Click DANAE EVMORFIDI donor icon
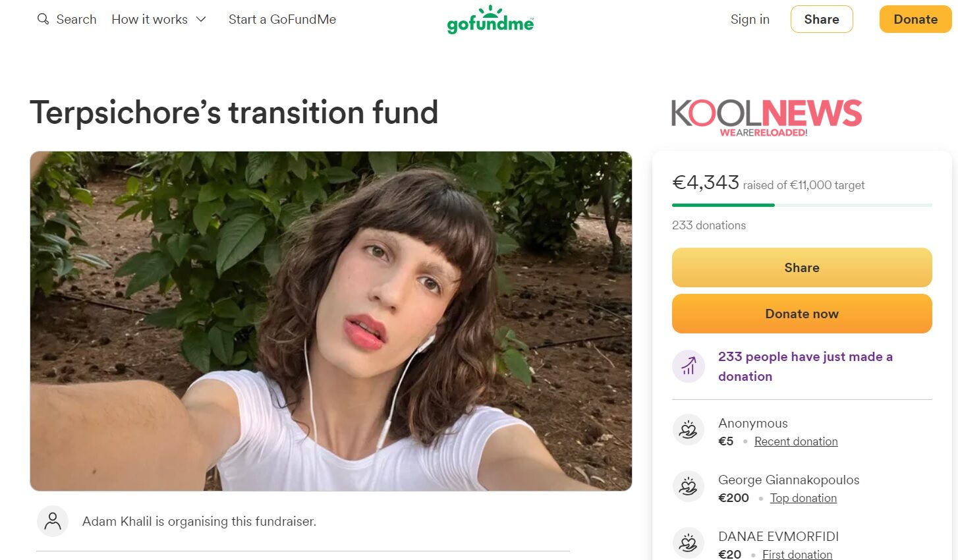The width and height of the screenshot is (958, 560). [689, 544]
